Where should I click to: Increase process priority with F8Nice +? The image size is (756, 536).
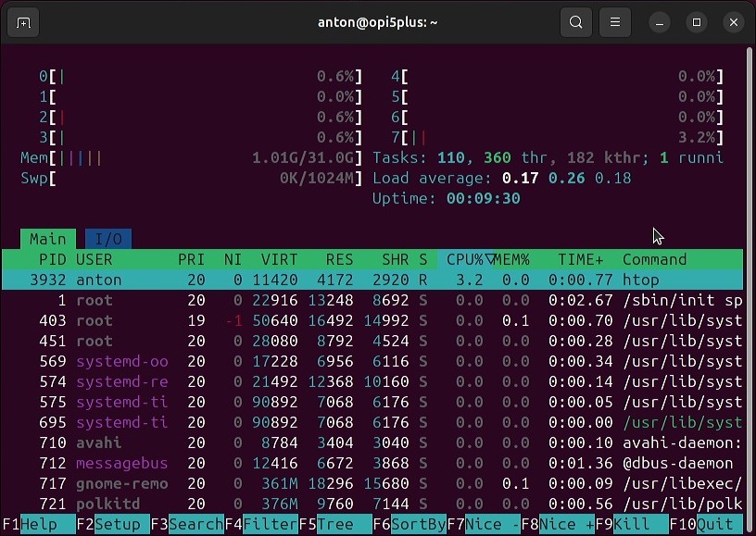[x=556, y=524]
